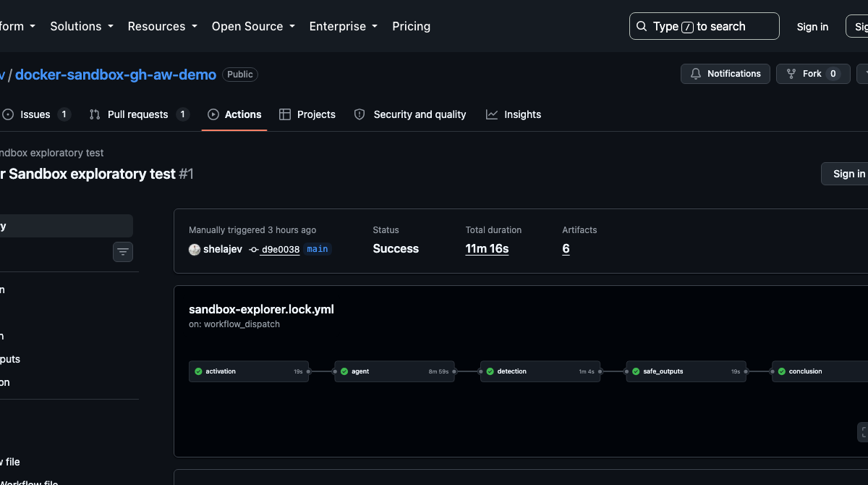This screenshot has height=485, width=868.
Task: Open the activation job node
Action: coord(249,371)
